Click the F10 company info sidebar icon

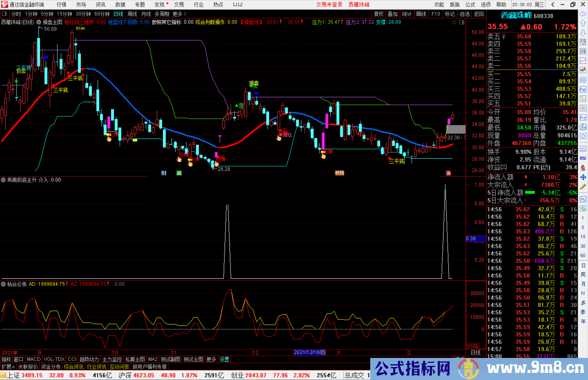coord(583,89)
